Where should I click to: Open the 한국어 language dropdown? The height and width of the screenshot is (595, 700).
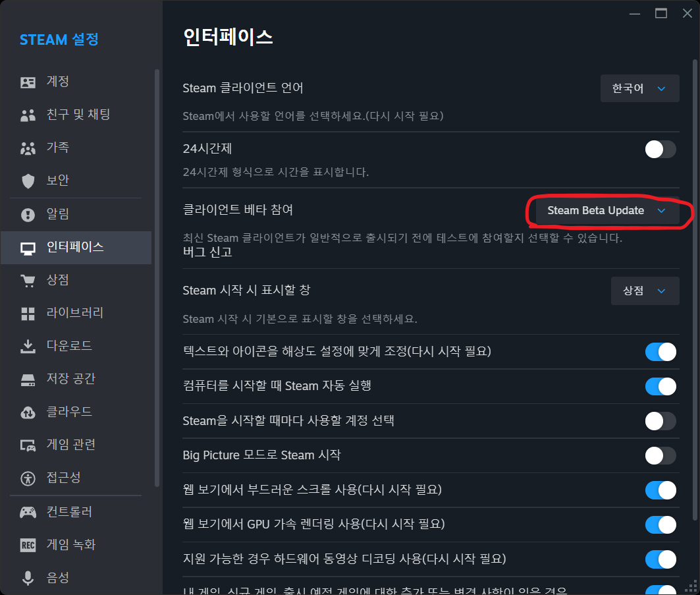639,88
